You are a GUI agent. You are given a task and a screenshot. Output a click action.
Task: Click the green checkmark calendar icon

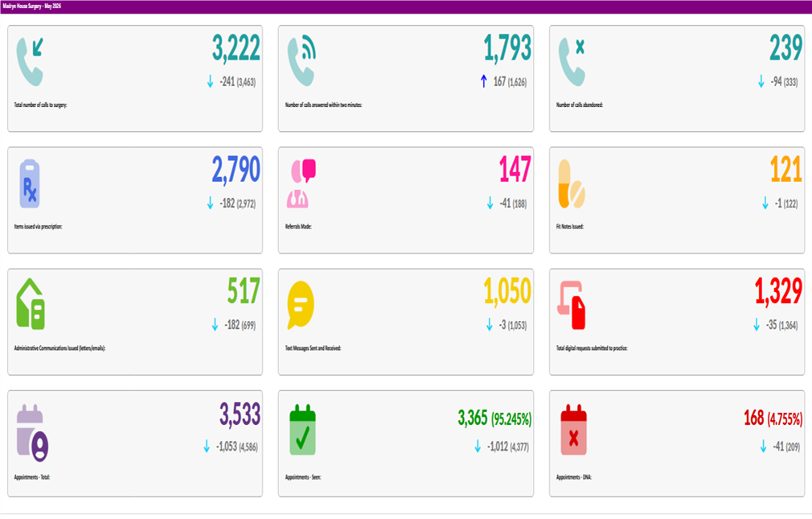point(302,430)
